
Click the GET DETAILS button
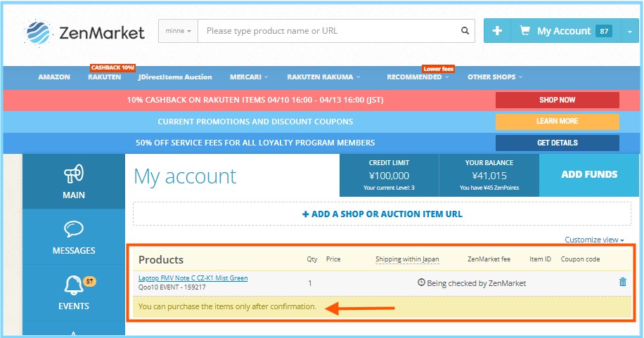(558, 143)
